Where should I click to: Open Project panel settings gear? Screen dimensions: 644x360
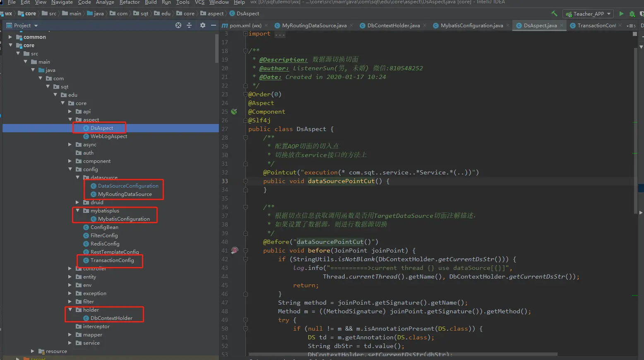coord(202,25)
